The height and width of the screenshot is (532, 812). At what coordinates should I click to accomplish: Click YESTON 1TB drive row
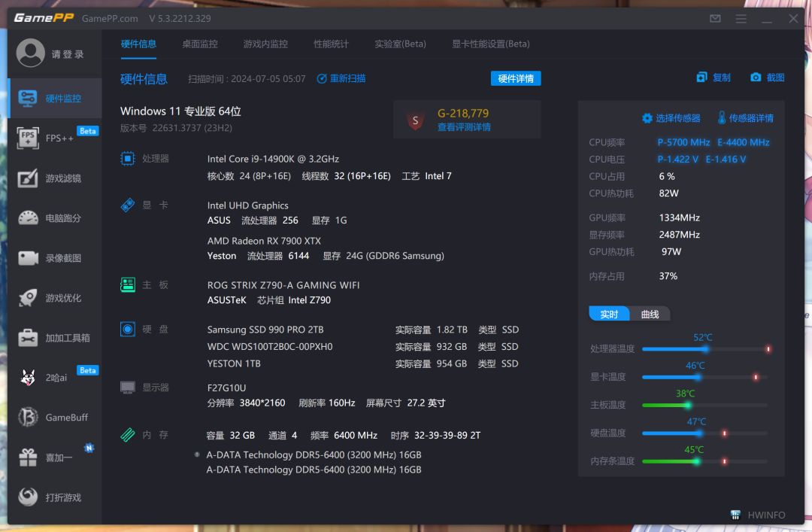click(362, 363)
